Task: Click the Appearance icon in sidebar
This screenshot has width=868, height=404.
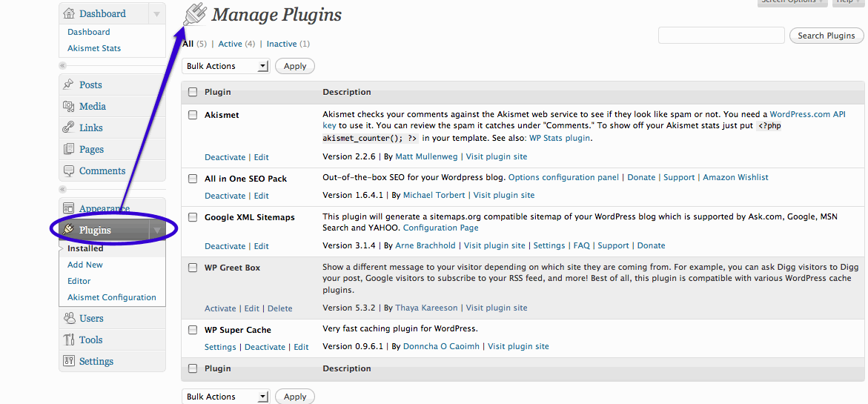Action: click(69, 208)
